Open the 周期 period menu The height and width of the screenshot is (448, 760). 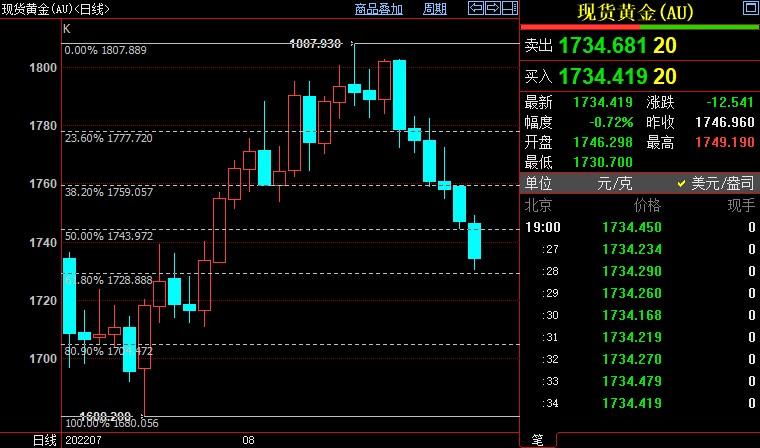pos(434,9)
